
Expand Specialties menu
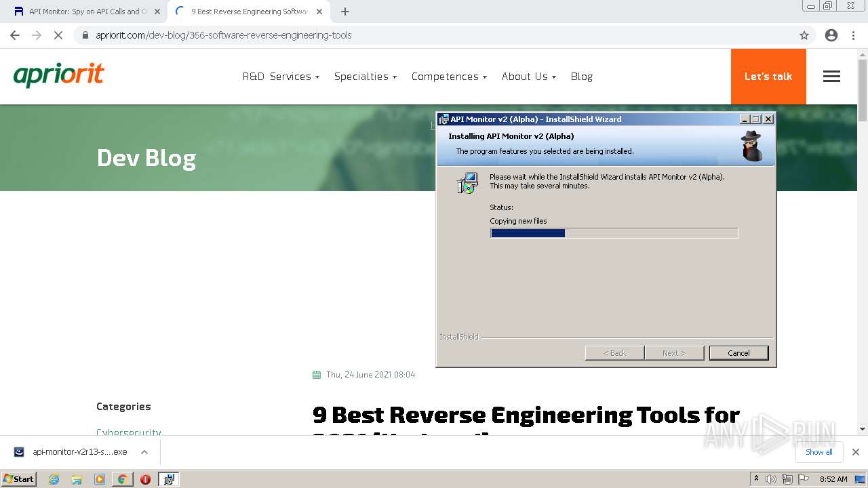(365, 77)
